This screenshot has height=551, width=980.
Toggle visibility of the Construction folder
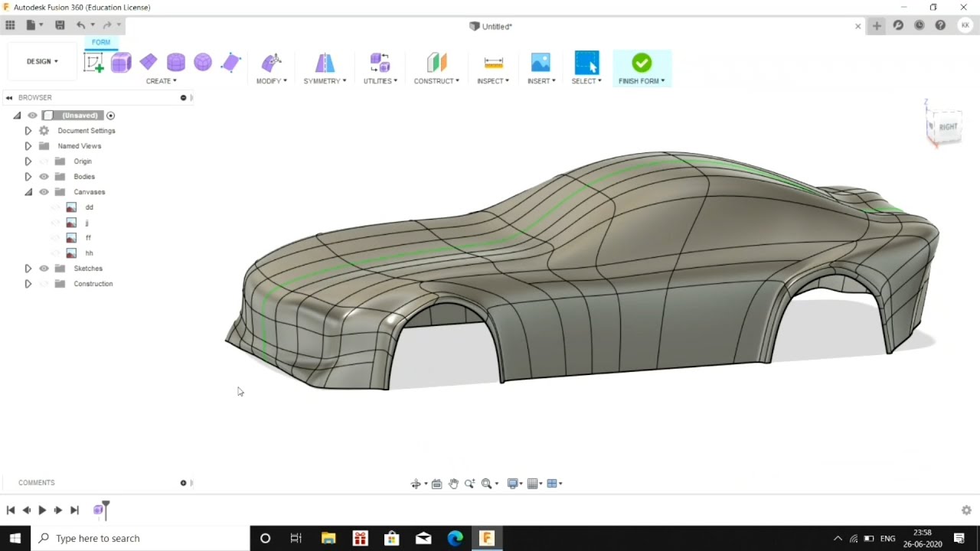(x=44, y=284)
